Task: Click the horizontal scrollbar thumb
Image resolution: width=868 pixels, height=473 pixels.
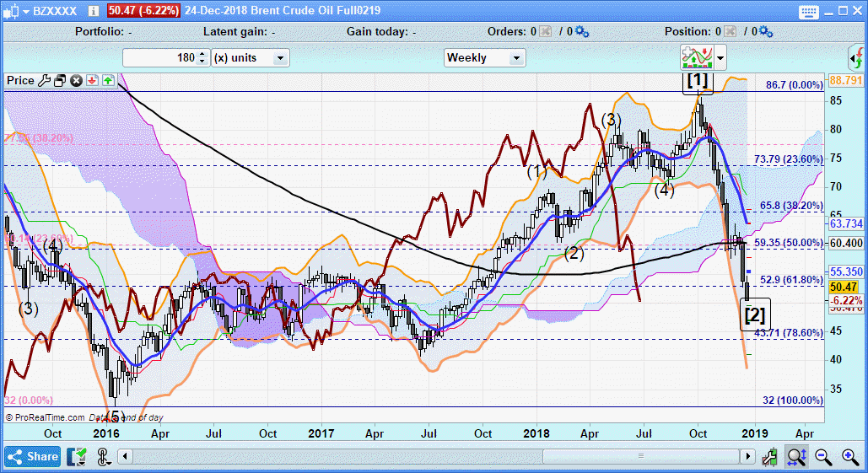Action: (641, 456)
